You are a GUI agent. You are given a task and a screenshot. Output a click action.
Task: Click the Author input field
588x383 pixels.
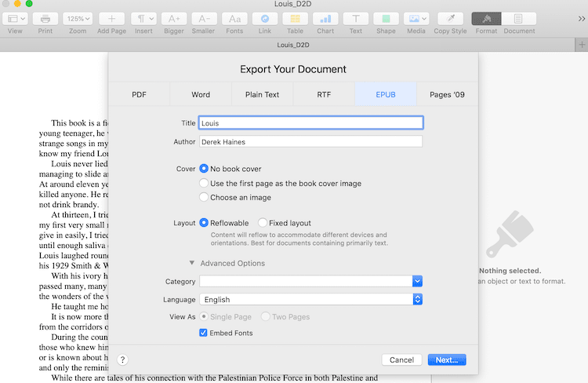pyautogui.click(x=311, y=141)
